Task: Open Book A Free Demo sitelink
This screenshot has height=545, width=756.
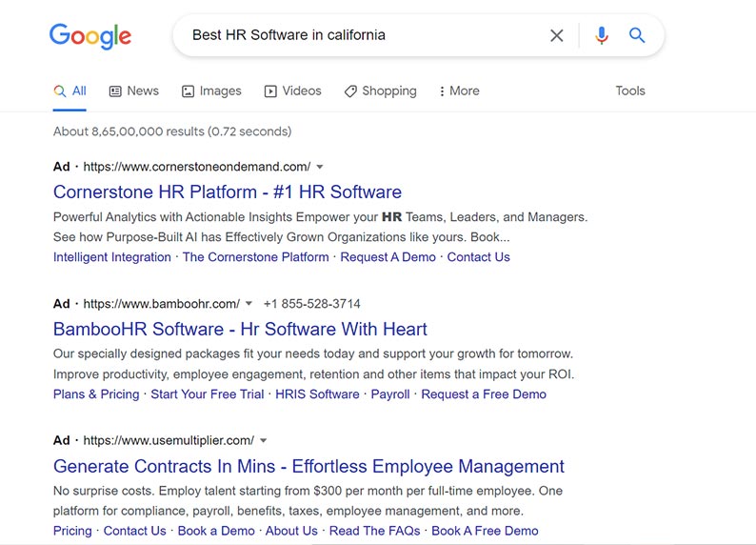Action: 485,531
